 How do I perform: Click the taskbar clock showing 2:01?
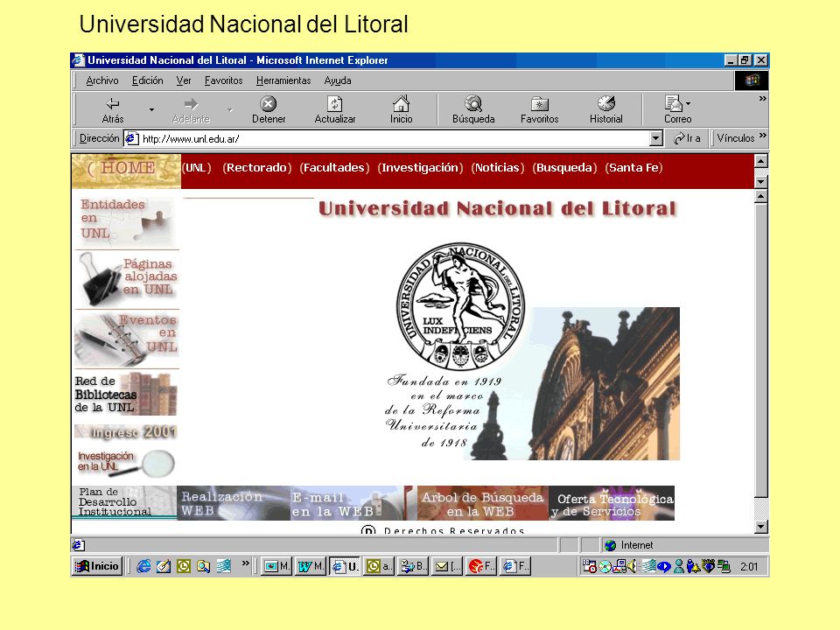(749, 567)
